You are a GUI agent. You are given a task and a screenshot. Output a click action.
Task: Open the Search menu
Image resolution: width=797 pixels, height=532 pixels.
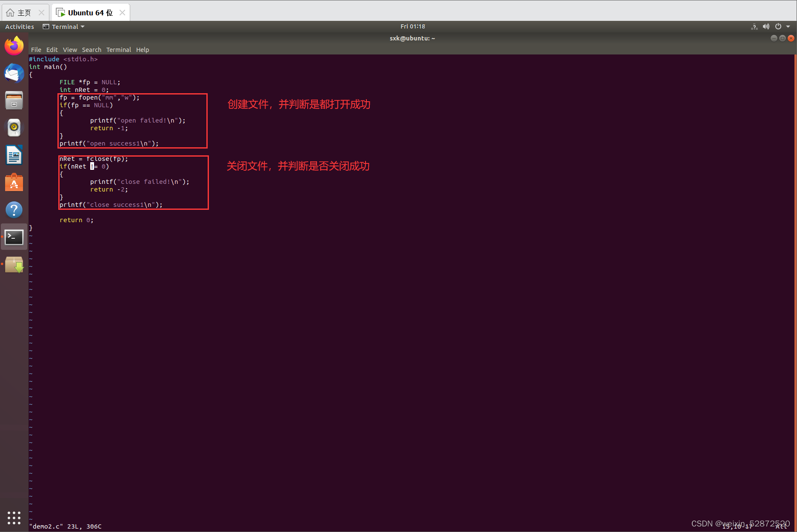tap(91, 50)
